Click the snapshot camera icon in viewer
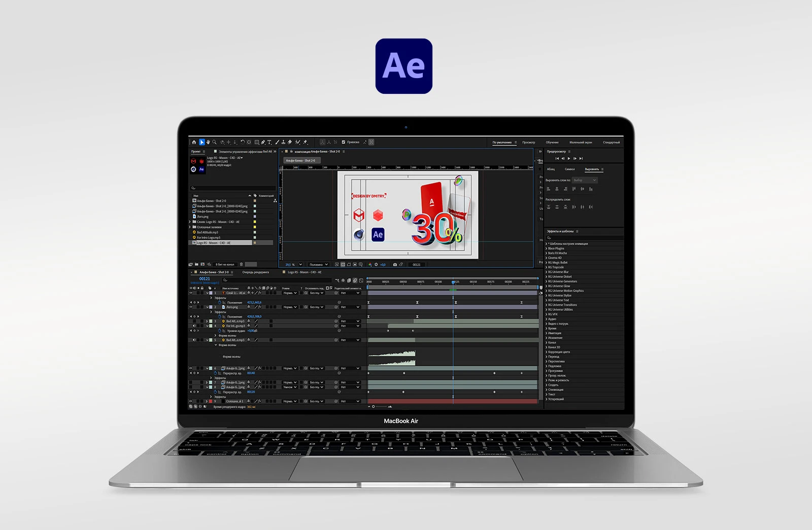The width and height of the screenshot is (812, 530). coord(395,265)
